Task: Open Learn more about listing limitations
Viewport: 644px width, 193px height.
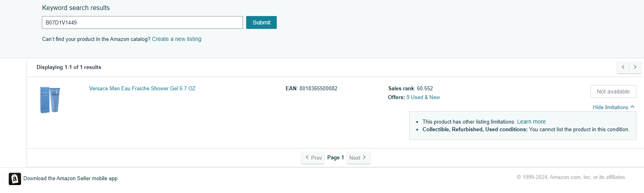Action: [531, 122]
